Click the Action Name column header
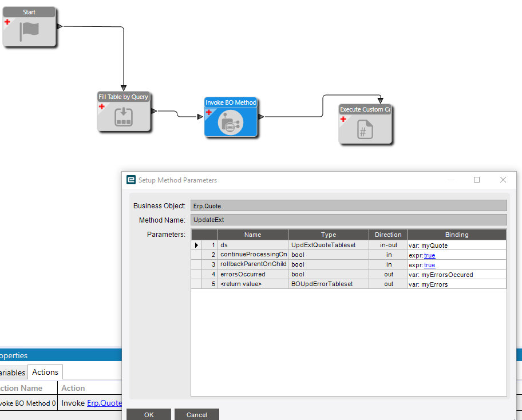The image size is (522, 420). 29,388
